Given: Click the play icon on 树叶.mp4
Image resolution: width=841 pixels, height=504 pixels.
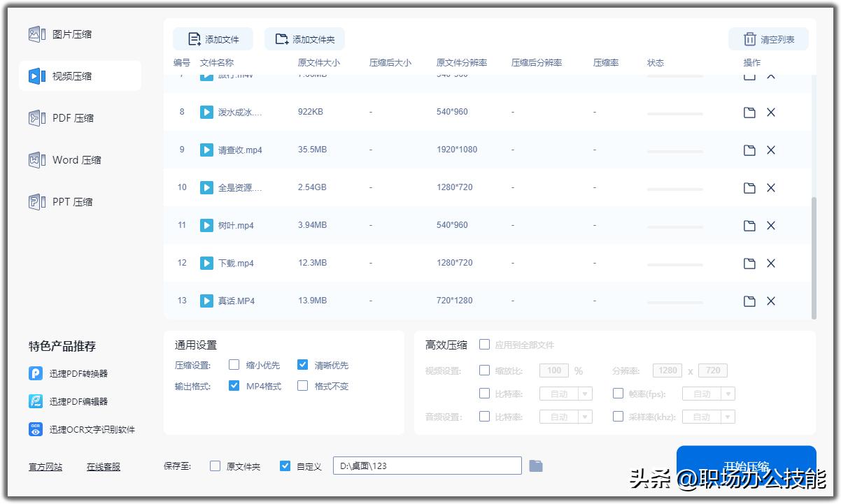Looking at the screenshot, I should 207,225.
